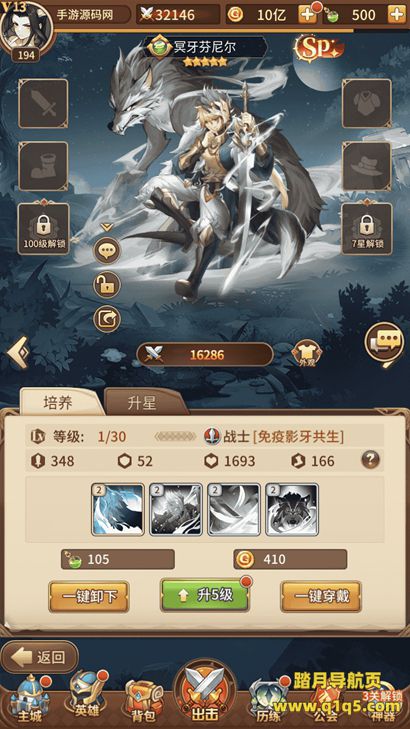Open the empty boots equipment slot
Screen dimensions: 410x729
click(x=43, y=166)
